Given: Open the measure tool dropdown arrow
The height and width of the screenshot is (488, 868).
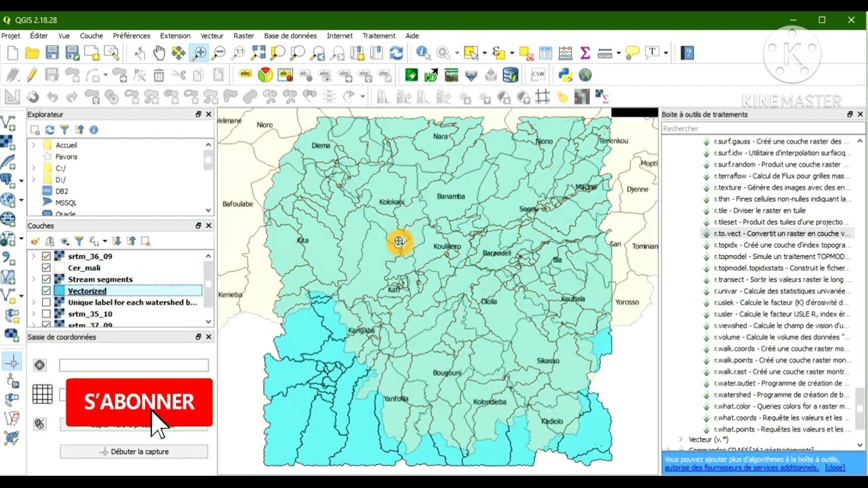Looking at the screenshot, I should tap(619, 53).
